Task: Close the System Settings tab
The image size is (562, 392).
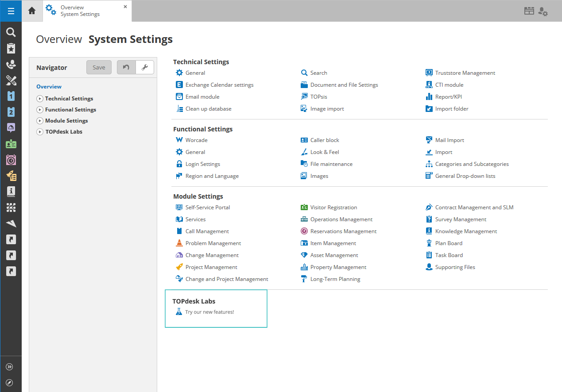Action: 125,7
